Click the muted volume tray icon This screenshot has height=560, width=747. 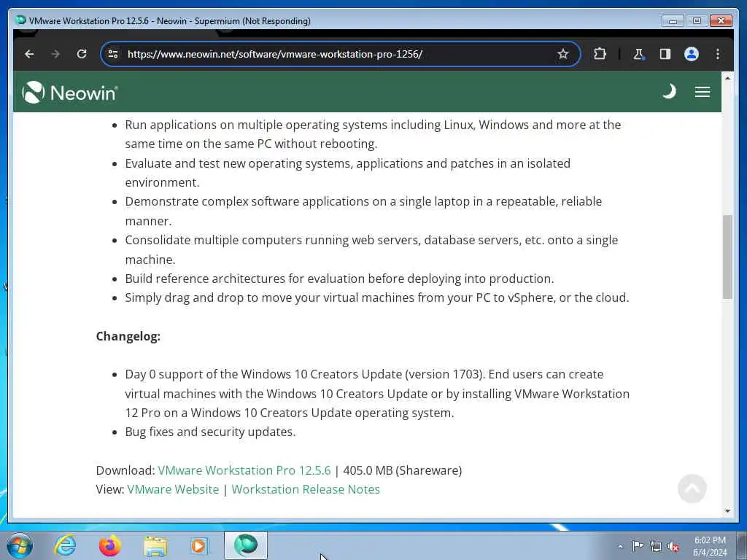tap(673, 546)
